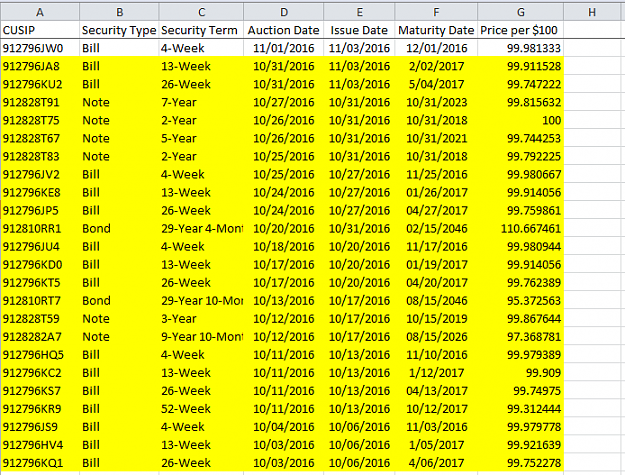625x475 pixels.
Task: Click maturity date 12/01/2016
Action: [436, 48]
